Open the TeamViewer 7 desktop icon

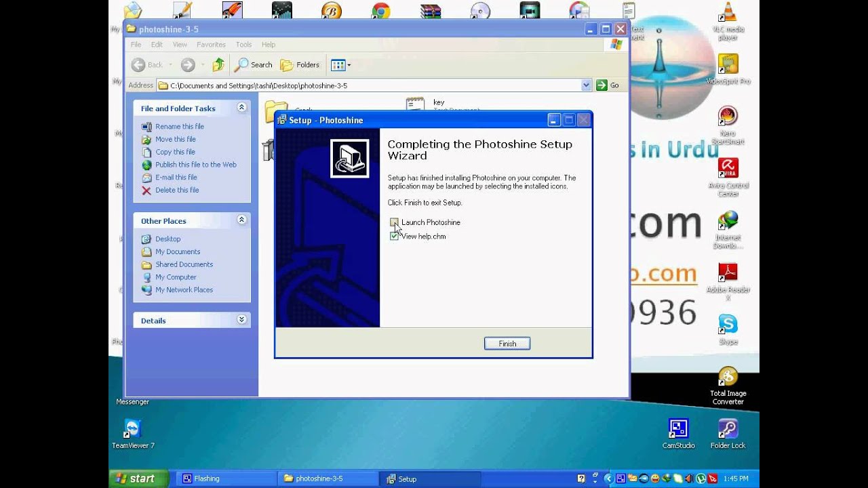[133, 434]
